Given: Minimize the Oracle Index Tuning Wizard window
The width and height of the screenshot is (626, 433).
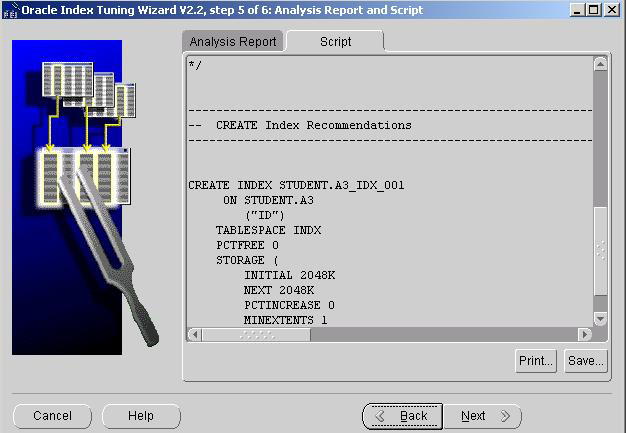Looking at the screenshot, I should click(x=577, y=10).
